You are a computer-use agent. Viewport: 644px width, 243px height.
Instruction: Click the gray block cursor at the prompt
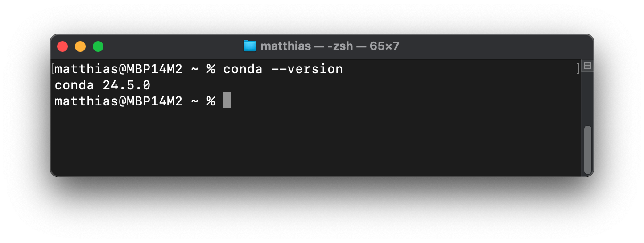227,101
